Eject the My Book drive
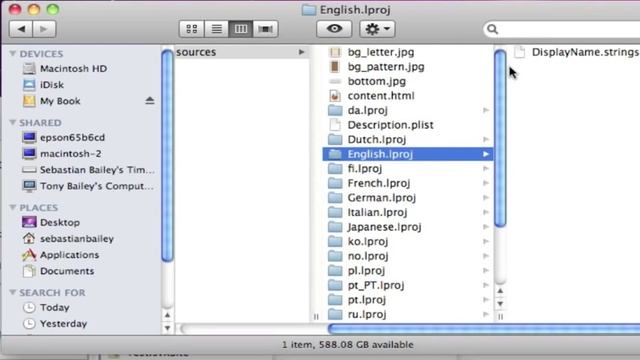The image size is (640, 360). pyautogui.click(x=149, y=100)
